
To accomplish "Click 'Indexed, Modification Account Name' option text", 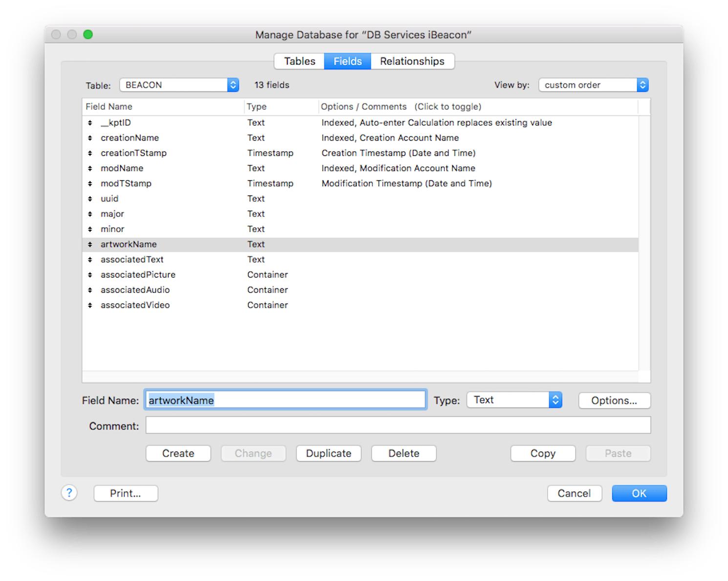I will point(398,168).
